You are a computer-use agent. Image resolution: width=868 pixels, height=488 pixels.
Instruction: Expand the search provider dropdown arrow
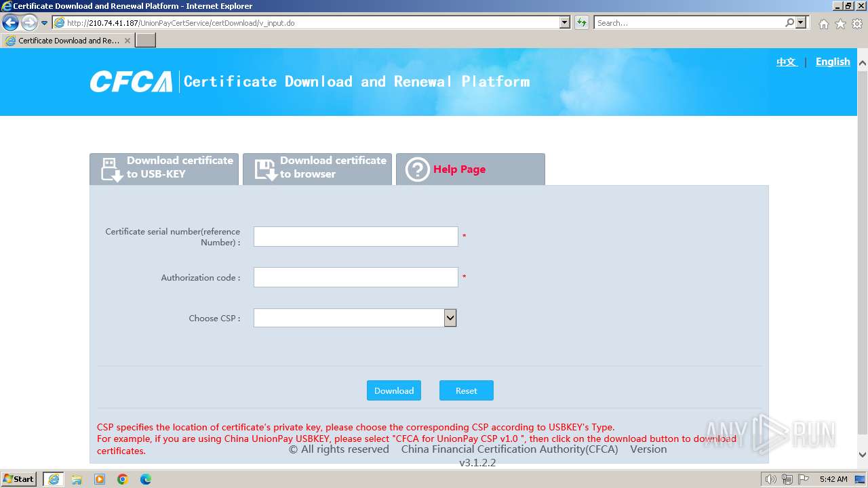click(802, 23)
